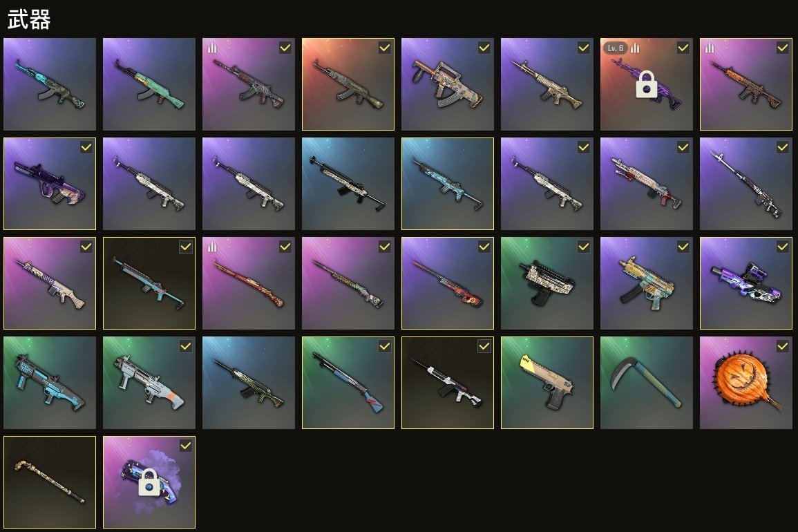The height and width of the screenshot is (532, 798).
Task: Select the teal-and-black DBS shotgun skin
Action: [x=49, y=382]
